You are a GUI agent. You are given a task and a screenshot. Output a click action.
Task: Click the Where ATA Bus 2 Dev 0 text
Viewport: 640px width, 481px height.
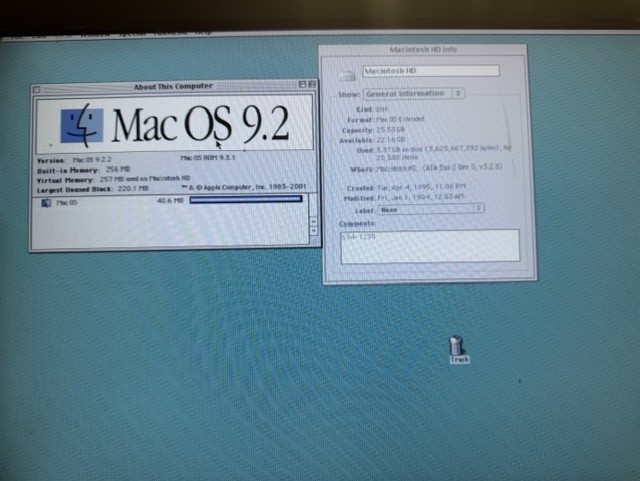[439, 167]
